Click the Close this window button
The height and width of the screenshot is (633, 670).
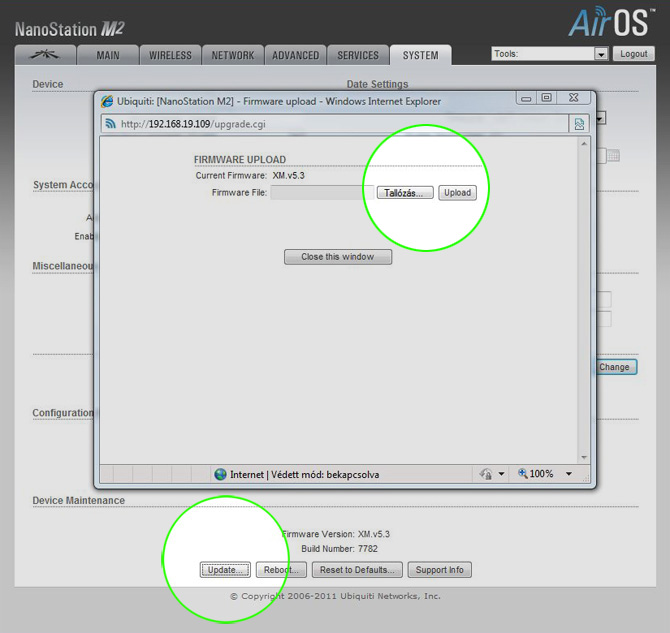338,257
